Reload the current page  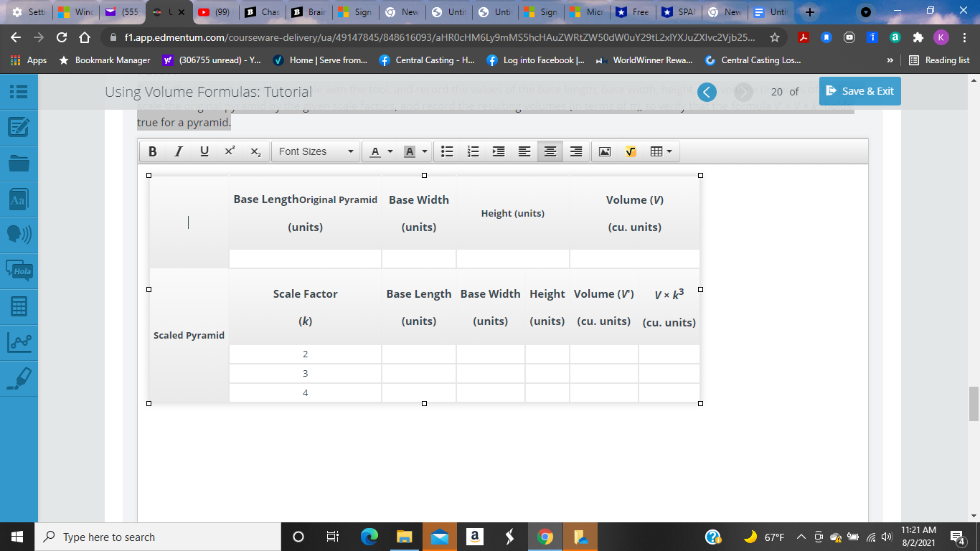pyautogui.click(x=62, y=37)
